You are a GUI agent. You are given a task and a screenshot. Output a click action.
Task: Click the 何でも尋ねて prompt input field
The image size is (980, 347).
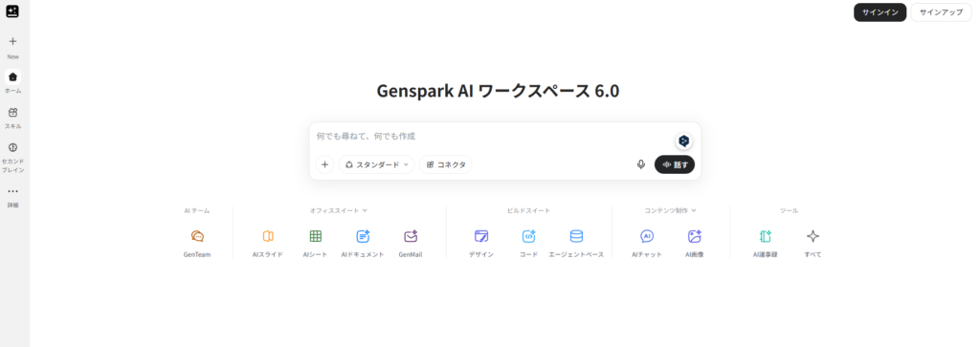491,136
